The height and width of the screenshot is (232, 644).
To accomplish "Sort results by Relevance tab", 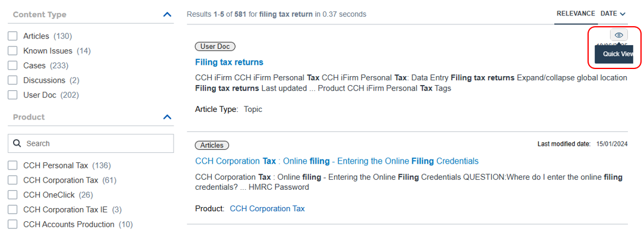I will tap(576, 14).
